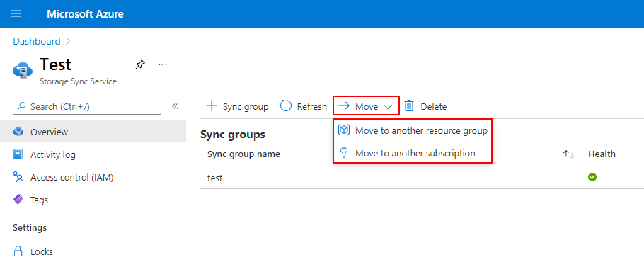Select Overview in the sidebar

93,132
